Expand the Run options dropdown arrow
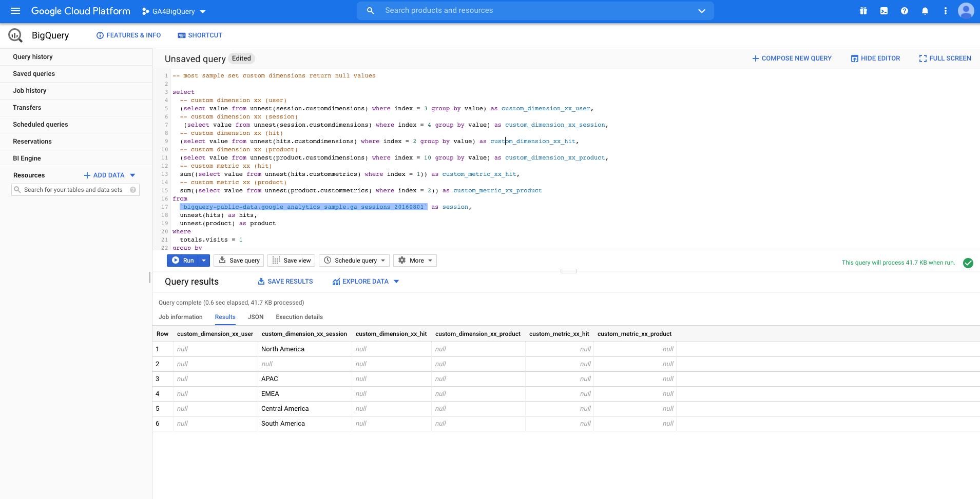Screen dimensions: 980x499 tap(204, 261)
